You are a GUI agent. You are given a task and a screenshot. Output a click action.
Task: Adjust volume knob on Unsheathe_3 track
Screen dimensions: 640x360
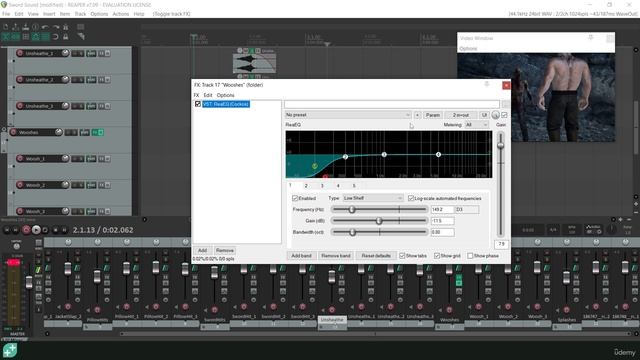pos(65,106)
